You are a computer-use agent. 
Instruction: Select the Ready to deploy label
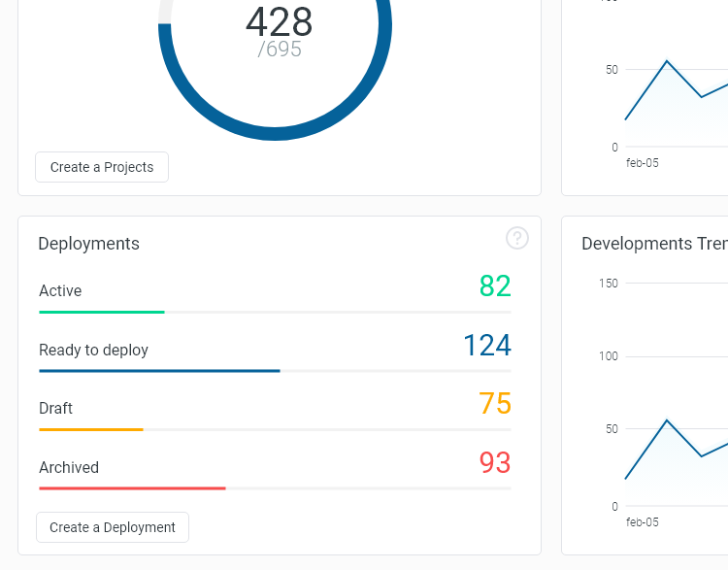[x=93, y=351]
